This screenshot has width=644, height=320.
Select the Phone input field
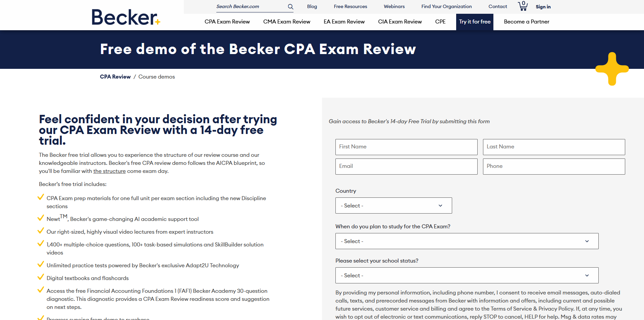pos(554,167)
